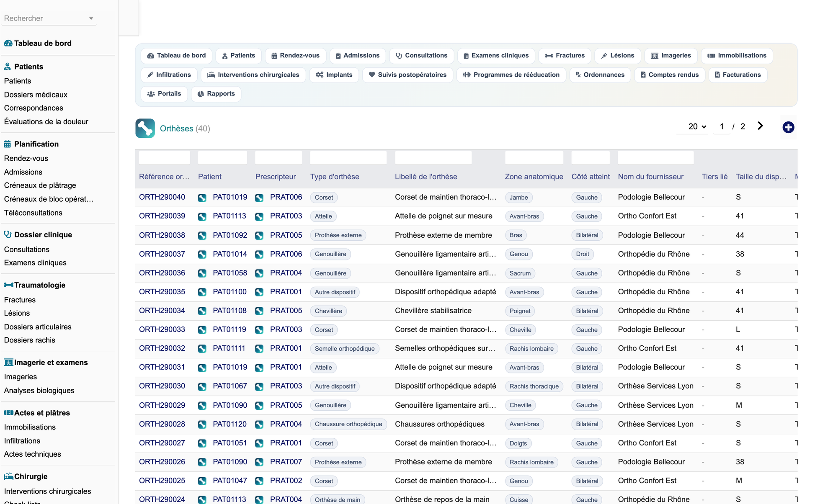Click the Tableau de bord sidebar gauge icon
This screenshot has height=504, width=815.
coord(8,43)
